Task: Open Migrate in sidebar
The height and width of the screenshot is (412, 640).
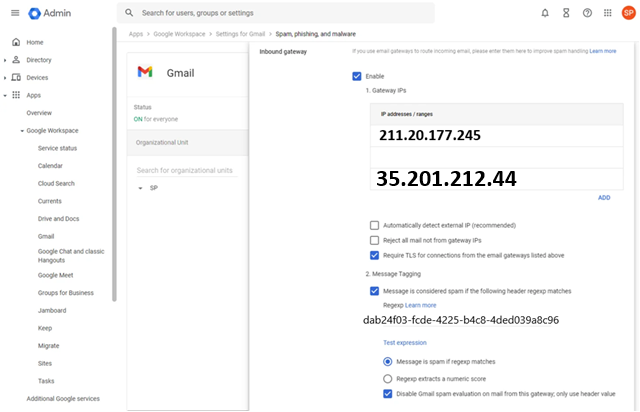Action: [49, 345]
